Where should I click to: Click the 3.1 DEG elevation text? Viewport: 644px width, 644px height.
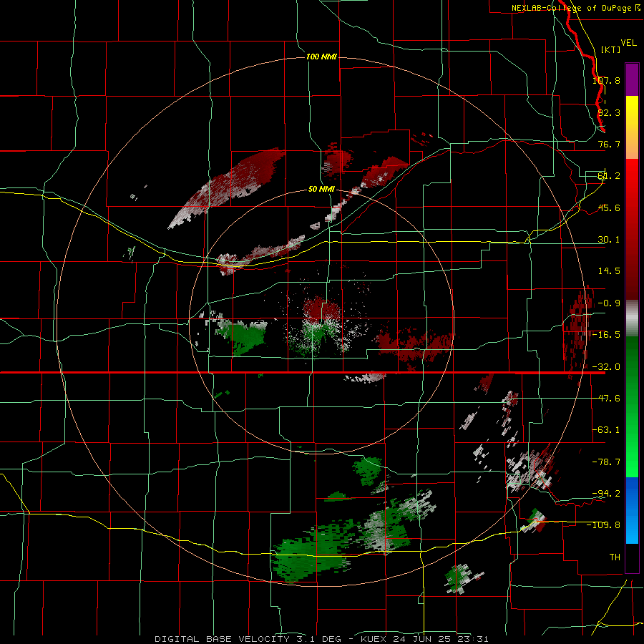(x=318, y=639)
